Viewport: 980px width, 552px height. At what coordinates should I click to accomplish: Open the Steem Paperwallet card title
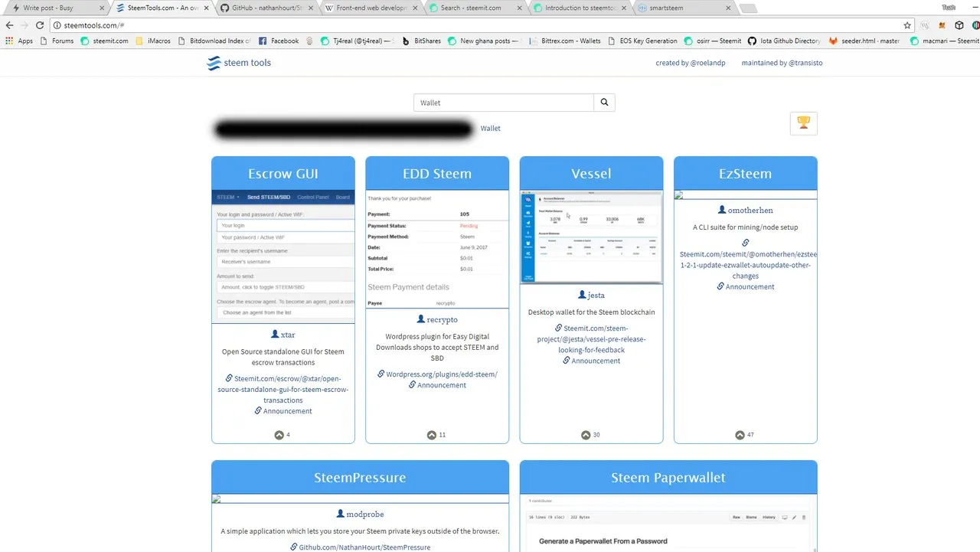point(668,478)
